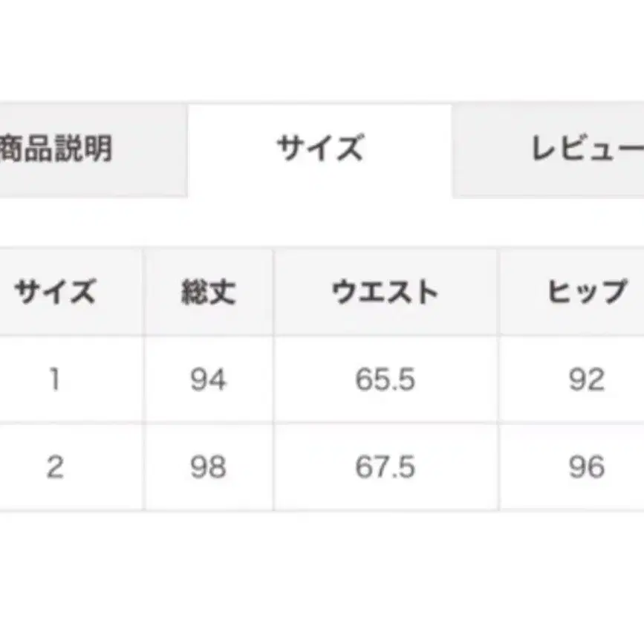
Task: Click the 92 hip measurement cell
Action: [591, 380]
